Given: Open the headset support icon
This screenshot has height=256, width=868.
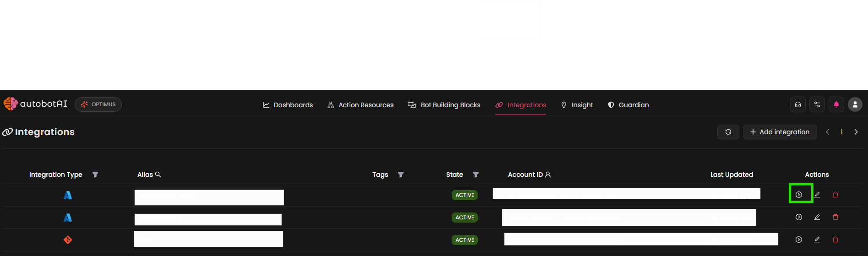Looking at the screenshot, I should coord(797,104).
